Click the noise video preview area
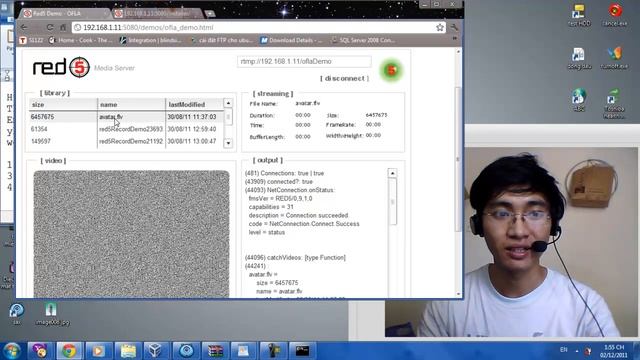Screen dimensions: 640x360 (x=131, y=234)
